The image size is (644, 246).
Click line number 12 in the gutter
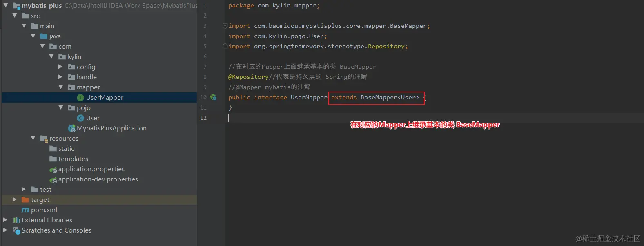pos(203,118)
